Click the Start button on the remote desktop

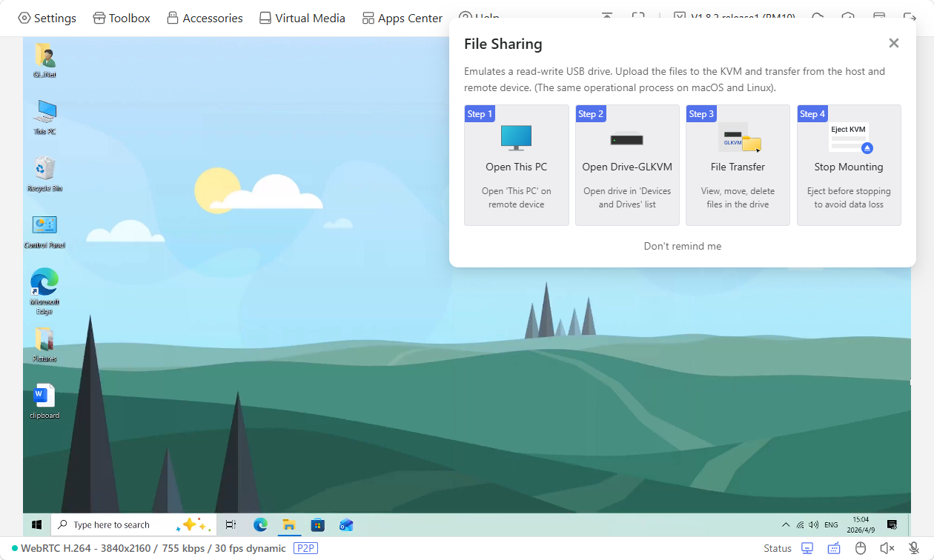[36, 524]
